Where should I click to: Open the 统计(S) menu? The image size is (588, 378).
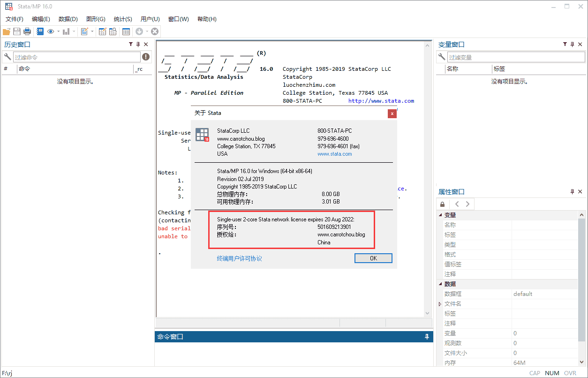coord(122,19)
